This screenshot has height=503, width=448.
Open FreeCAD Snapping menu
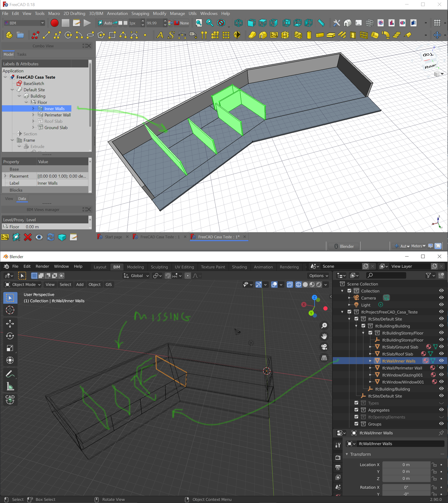[140, 14]
